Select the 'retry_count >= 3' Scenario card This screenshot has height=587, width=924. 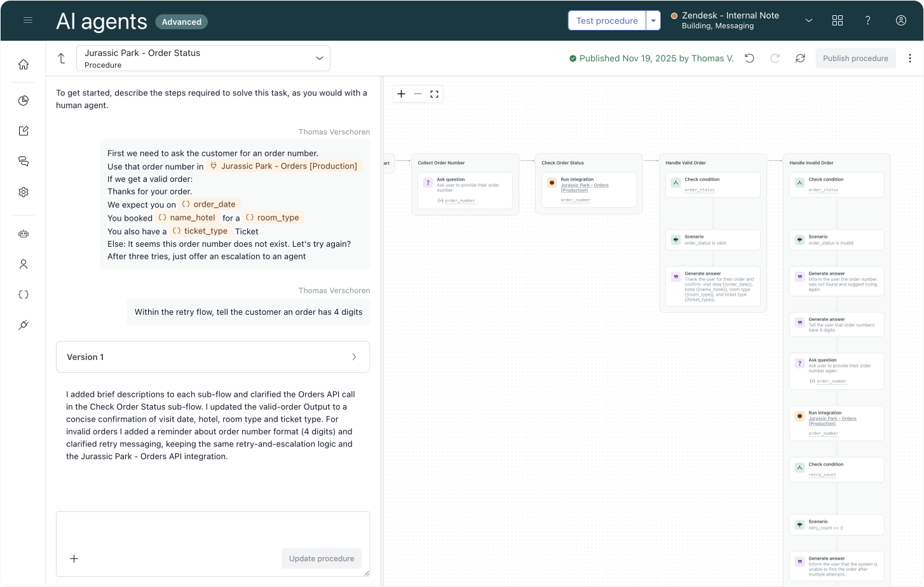(837, 525)
